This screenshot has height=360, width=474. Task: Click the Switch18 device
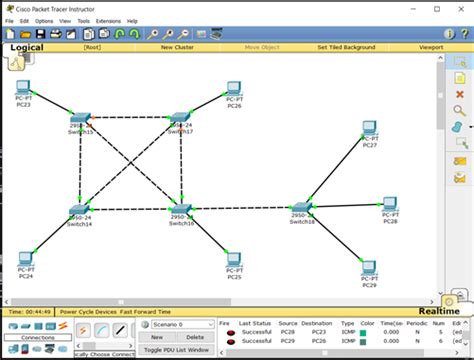[302, 208]
